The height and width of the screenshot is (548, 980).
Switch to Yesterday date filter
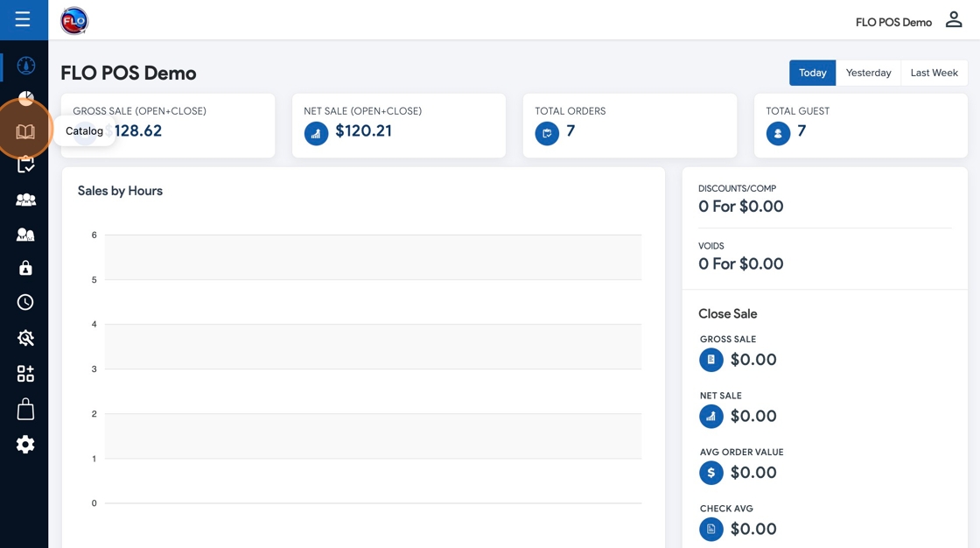[x=868, y=73]
